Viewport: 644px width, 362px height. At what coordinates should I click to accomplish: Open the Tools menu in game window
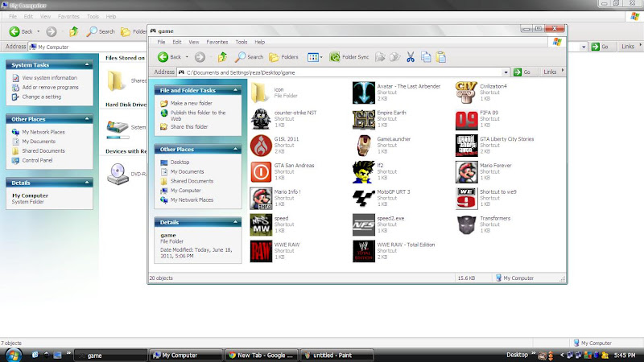click(242, 42)
